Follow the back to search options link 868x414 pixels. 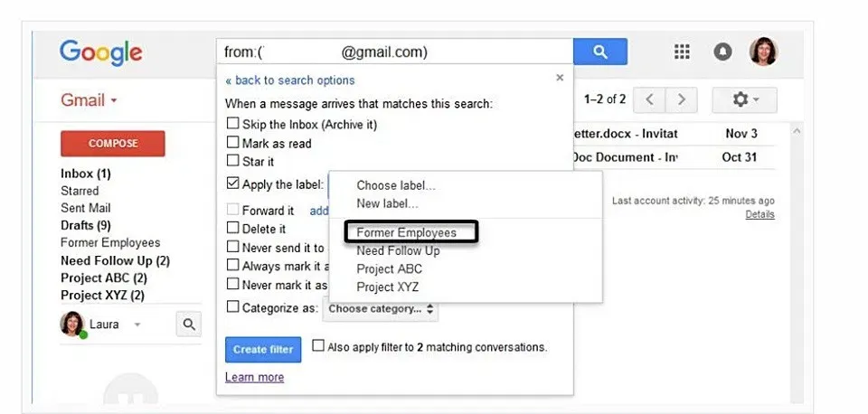point(289,80)
